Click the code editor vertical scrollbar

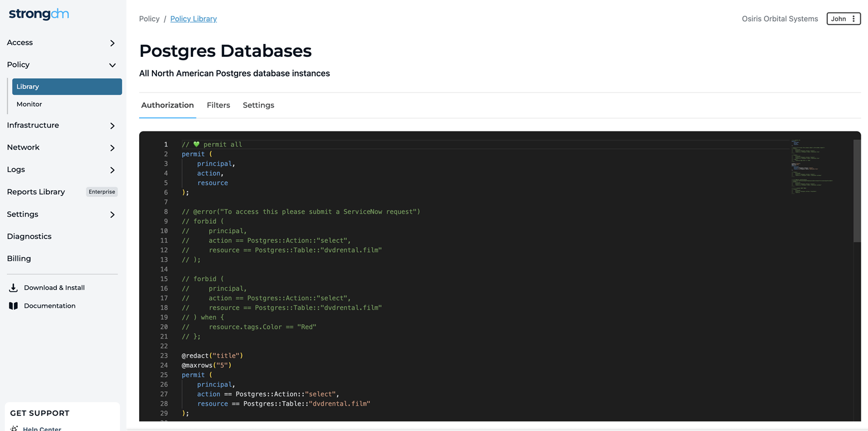tap(857, 190)
